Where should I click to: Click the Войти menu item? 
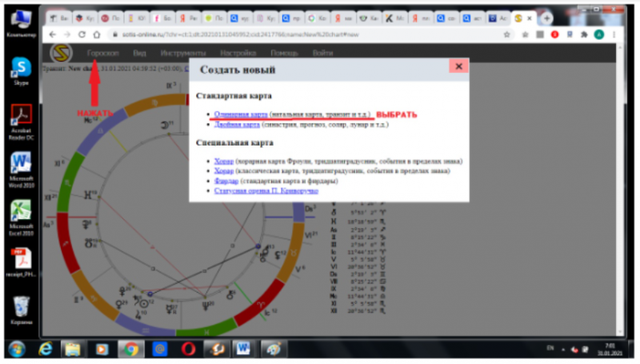(322, 53)
